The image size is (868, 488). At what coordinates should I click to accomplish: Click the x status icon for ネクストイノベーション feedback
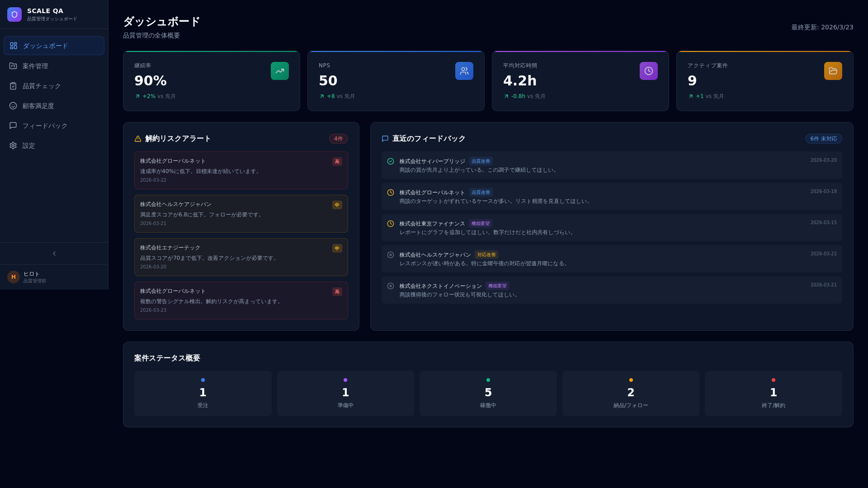coord(391,286)
